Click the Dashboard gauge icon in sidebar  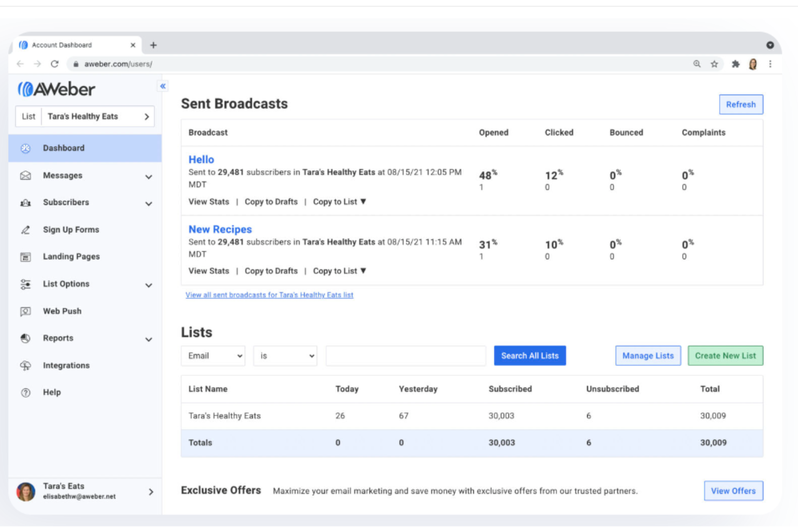coord(25,148)
